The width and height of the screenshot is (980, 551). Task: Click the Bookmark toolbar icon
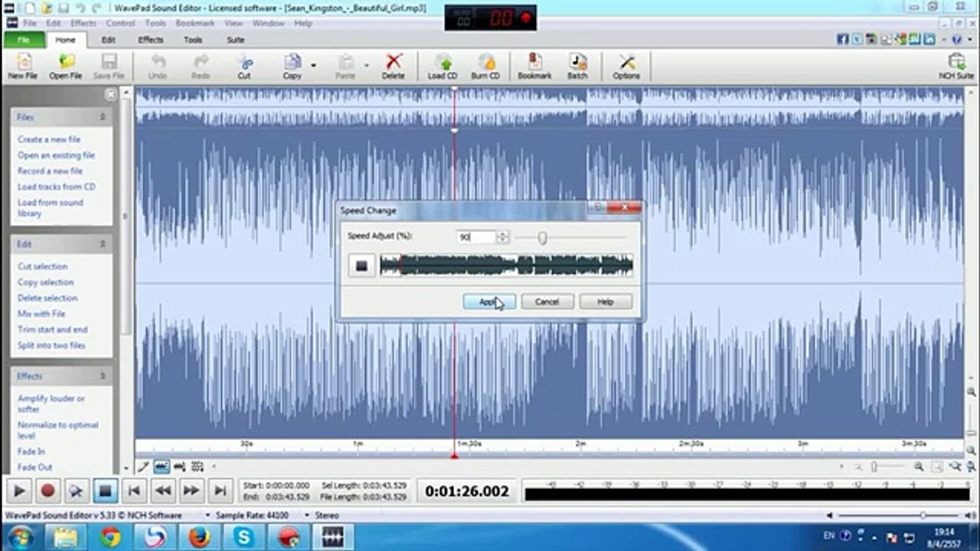point(534,66)
